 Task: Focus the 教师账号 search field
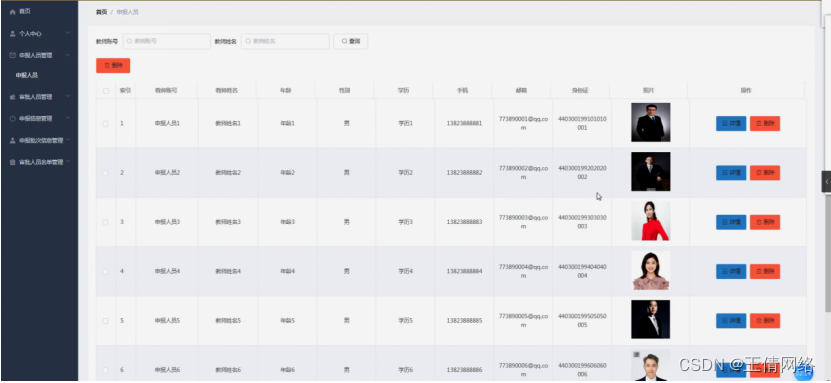(x=166, y=41)
